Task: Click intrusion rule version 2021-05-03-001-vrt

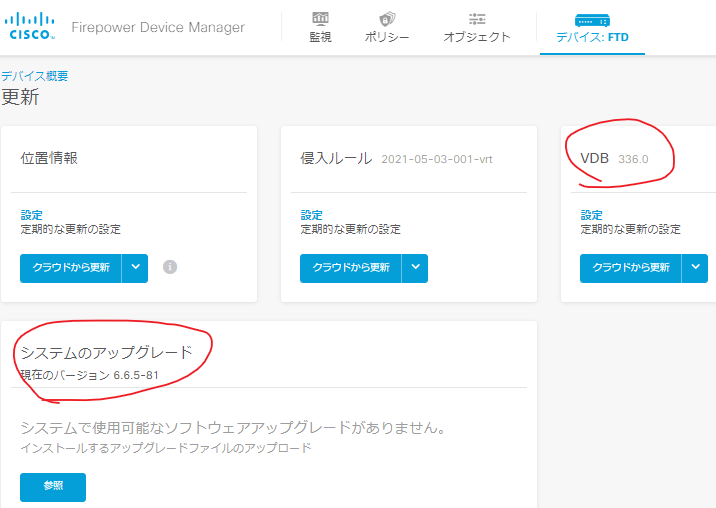Action: [x=437, y=159]
